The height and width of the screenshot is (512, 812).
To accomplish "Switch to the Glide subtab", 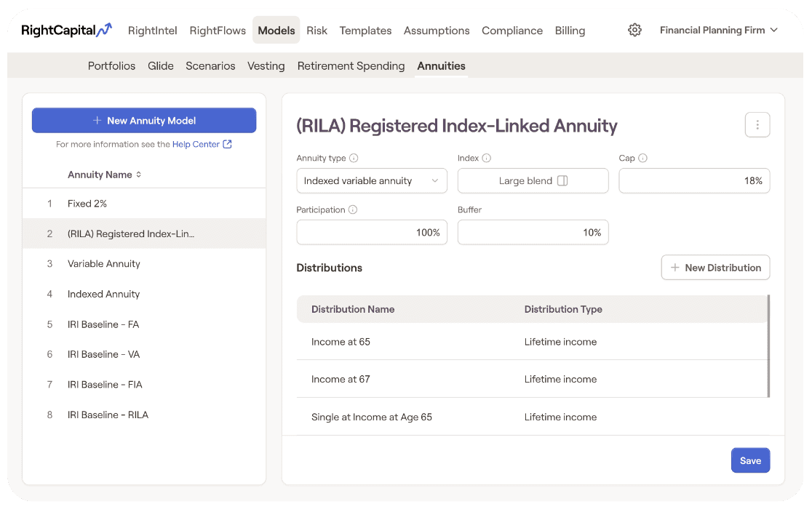I will (161, 65).
